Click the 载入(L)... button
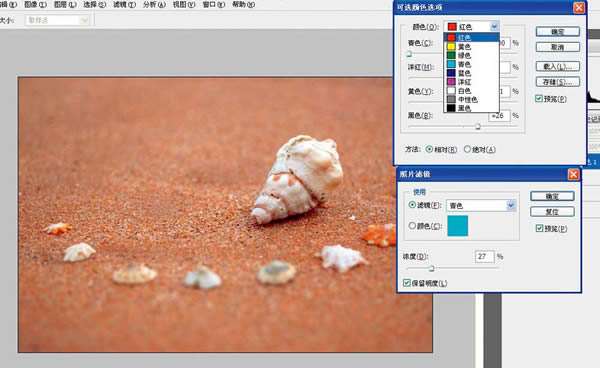The width and height of the screenshot is (600, 368). click(x=558, y=67)
